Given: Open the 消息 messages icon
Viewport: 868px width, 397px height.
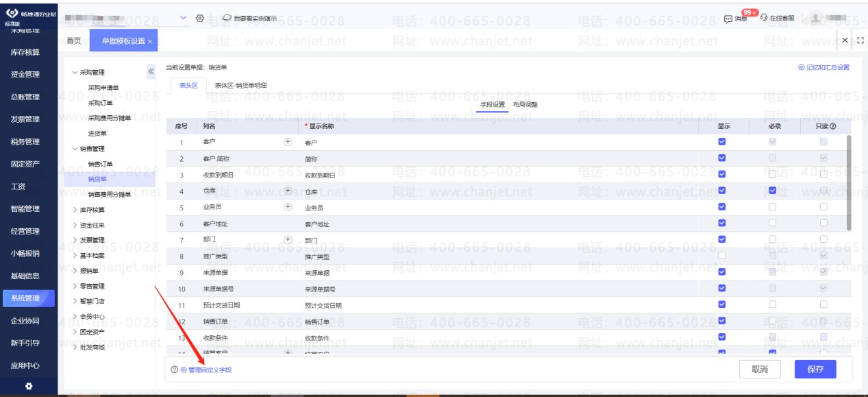Looking at the screenshot, I should 728,19.
